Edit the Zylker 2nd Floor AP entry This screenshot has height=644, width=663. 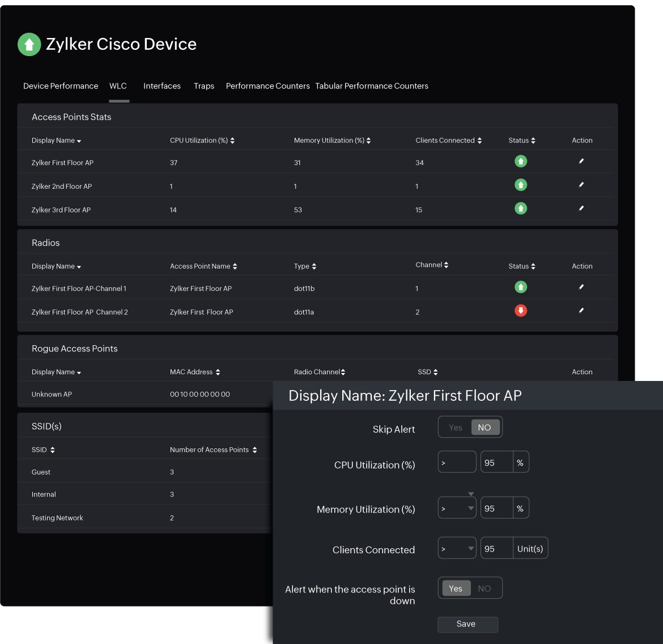click(581, 185)
